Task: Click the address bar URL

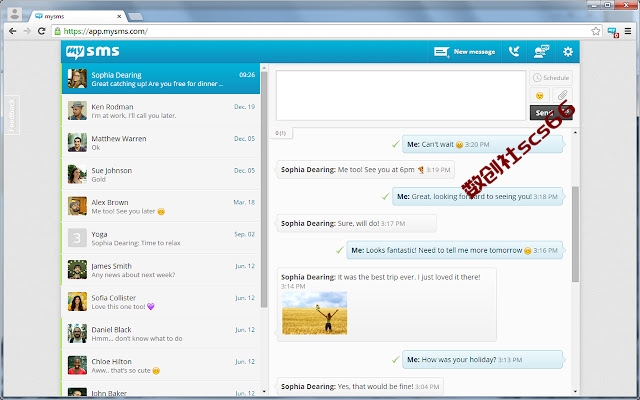Action: tap(106, 31)
